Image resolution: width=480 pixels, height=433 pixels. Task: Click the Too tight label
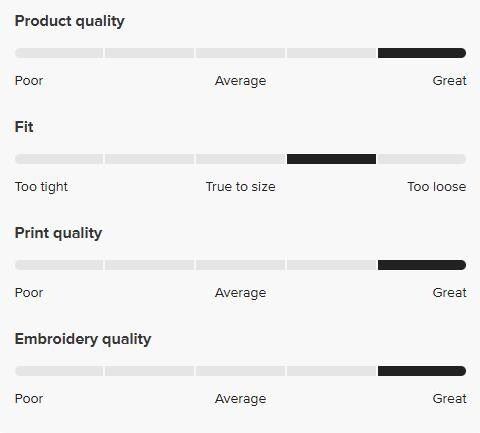click(41, 187)
